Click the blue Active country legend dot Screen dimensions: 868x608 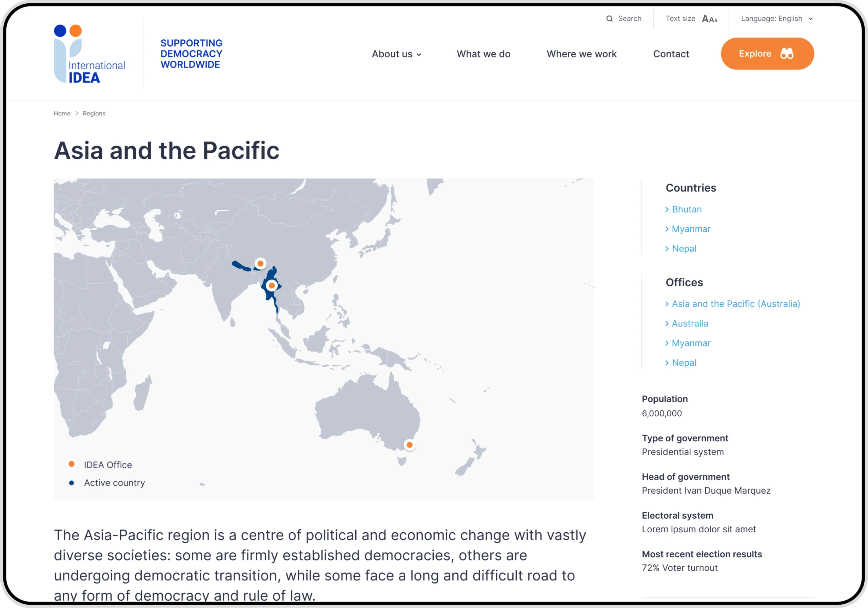coord(72,482)
